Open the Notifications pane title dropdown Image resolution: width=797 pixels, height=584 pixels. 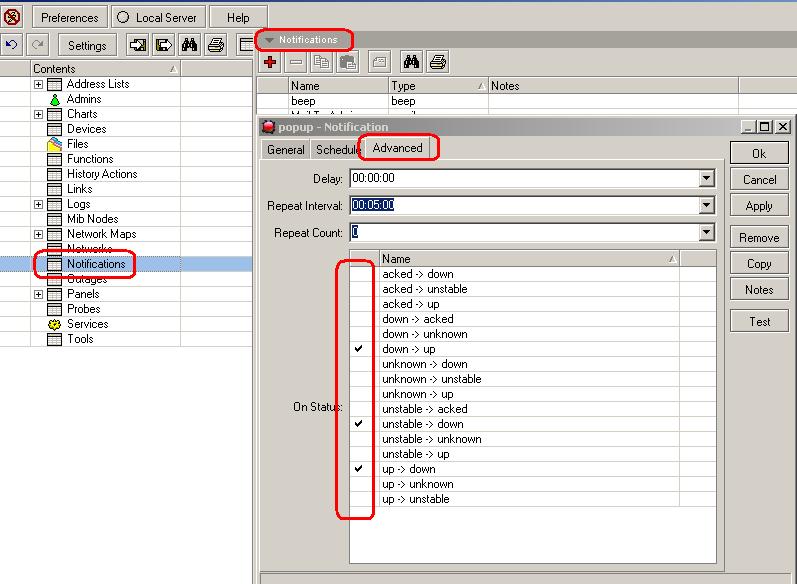click(x=269, y=40)
